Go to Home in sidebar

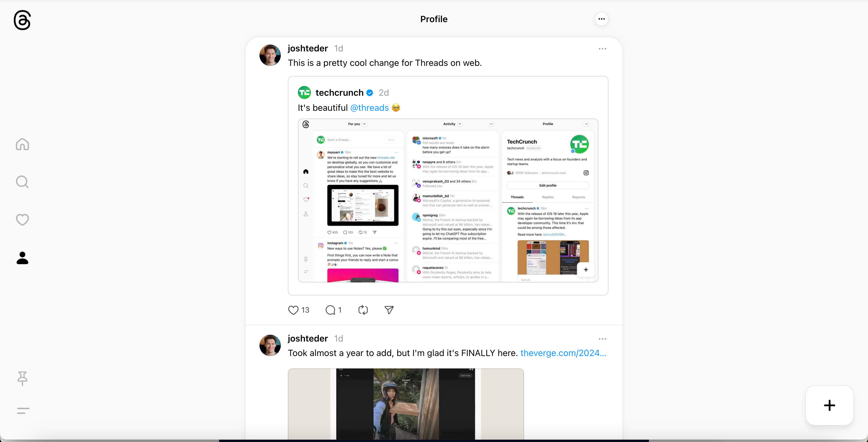(22, 144)
